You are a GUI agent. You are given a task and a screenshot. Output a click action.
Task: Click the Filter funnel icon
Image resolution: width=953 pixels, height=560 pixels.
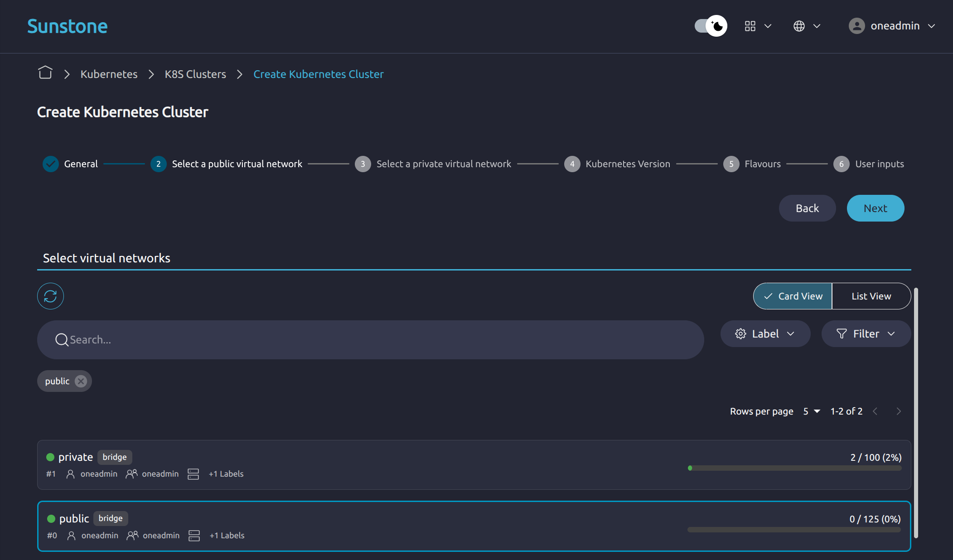842,334
